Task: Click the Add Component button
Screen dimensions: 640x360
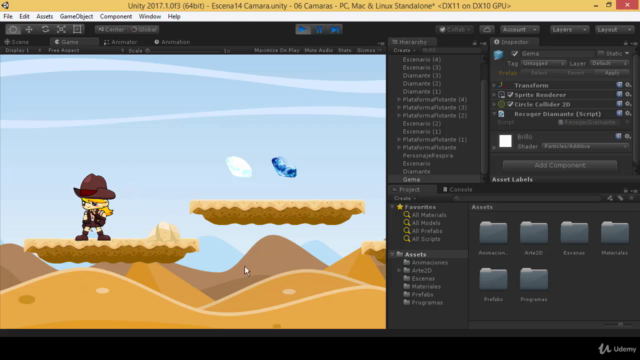Action: 560,165
